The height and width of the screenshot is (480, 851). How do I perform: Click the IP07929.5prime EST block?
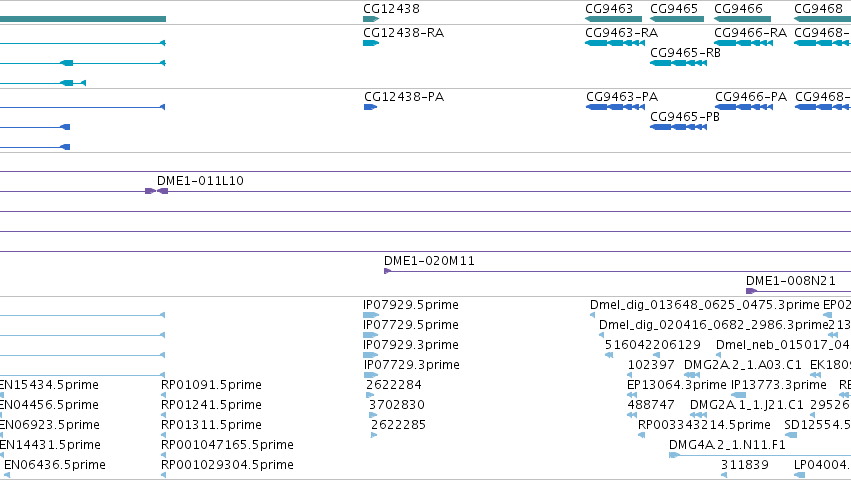coord(371,315)
